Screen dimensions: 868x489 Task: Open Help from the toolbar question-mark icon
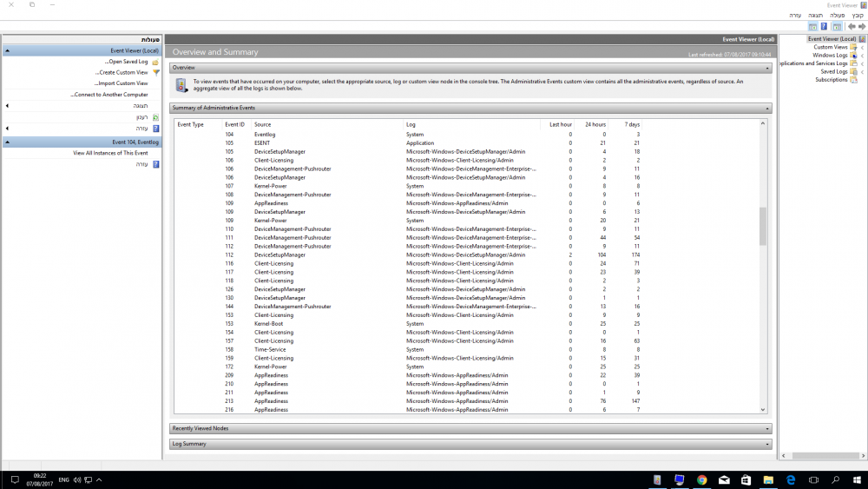(824, 27)
